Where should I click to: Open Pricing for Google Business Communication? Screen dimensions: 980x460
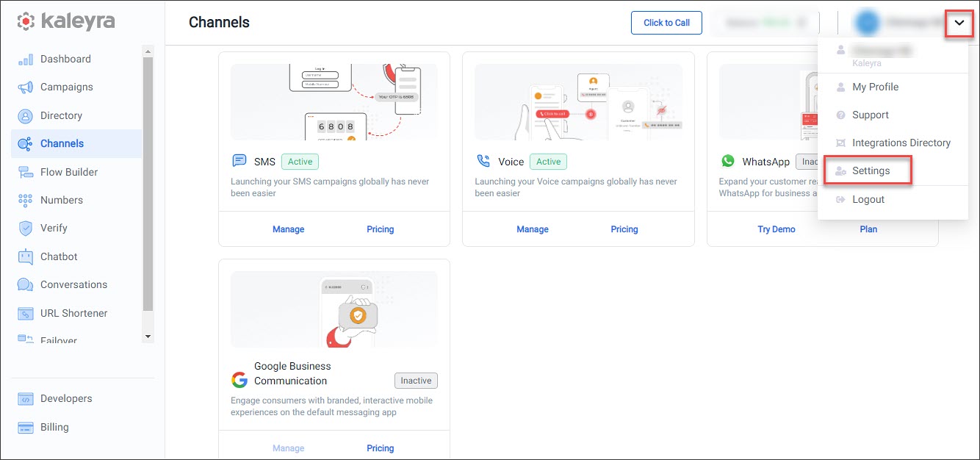381,448
